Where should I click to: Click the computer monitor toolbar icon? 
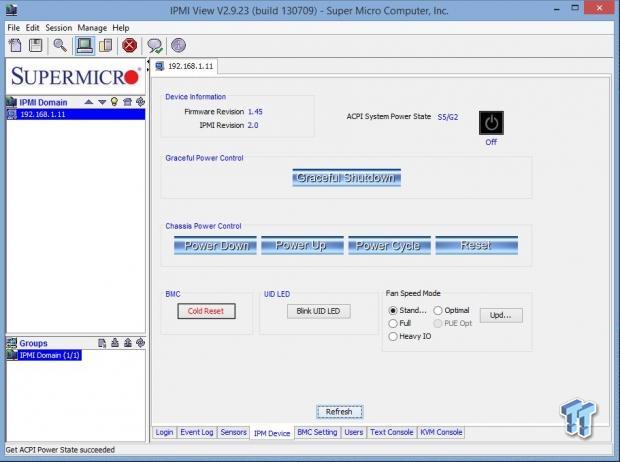point(85,45)
